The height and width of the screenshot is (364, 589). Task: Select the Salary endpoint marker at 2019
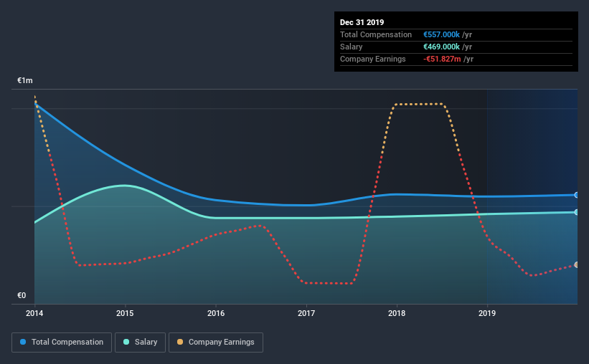pos(576,212)
